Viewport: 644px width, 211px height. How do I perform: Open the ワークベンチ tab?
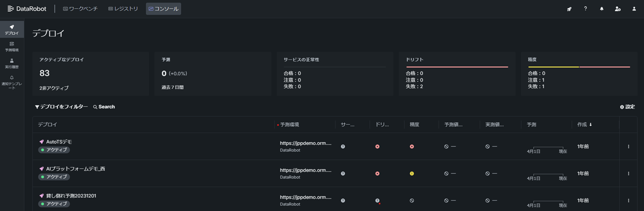tap(80, 9)
